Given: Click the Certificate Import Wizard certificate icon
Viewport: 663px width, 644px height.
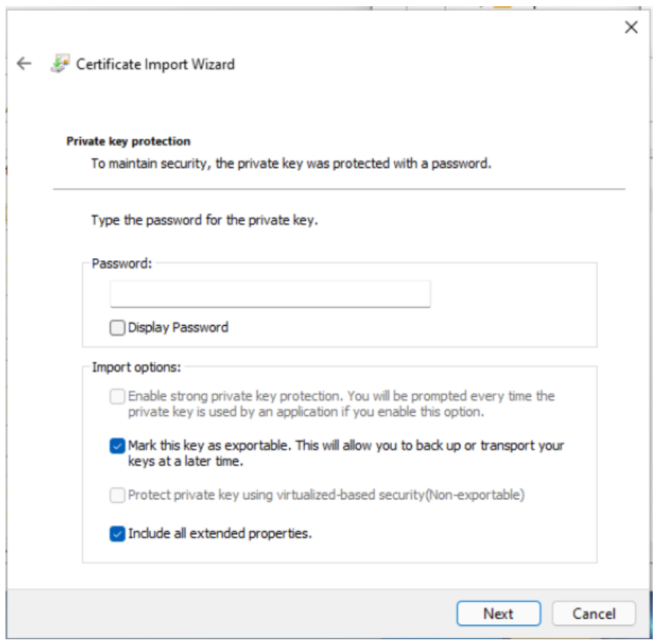Looking at the screenshot, I should coord(60,64).
